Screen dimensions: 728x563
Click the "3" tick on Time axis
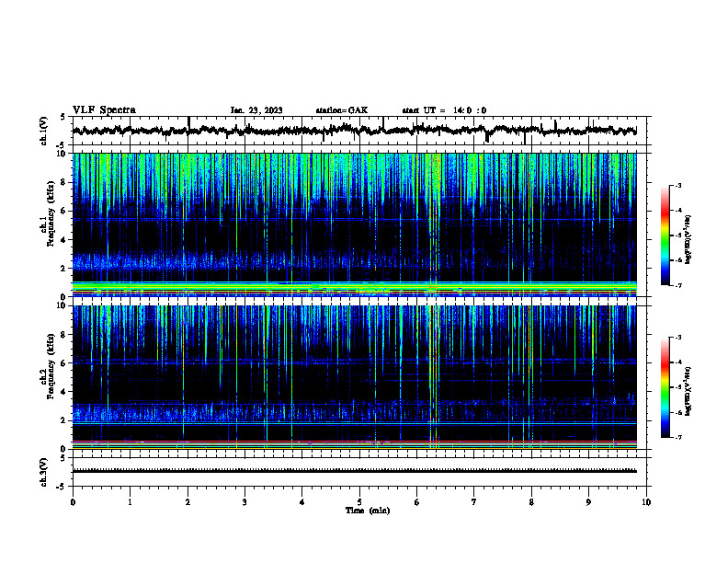pos(245,502)
